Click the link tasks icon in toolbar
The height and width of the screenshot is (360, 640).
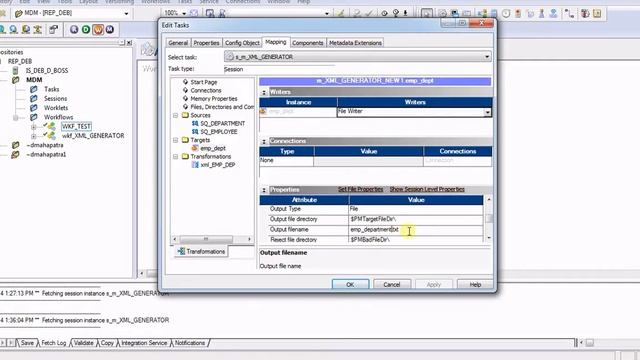pyautogui.click(x=569, y=13)
